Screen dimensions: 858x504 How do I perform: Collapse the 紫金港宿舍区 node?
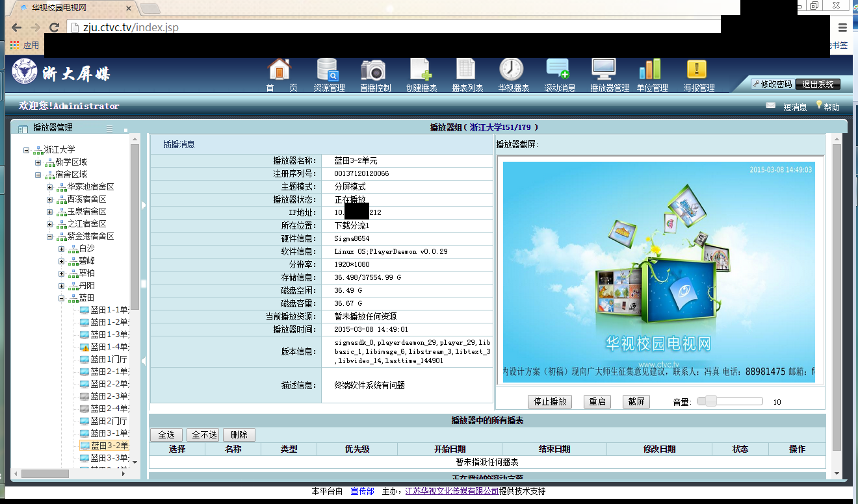coord(50,236)
